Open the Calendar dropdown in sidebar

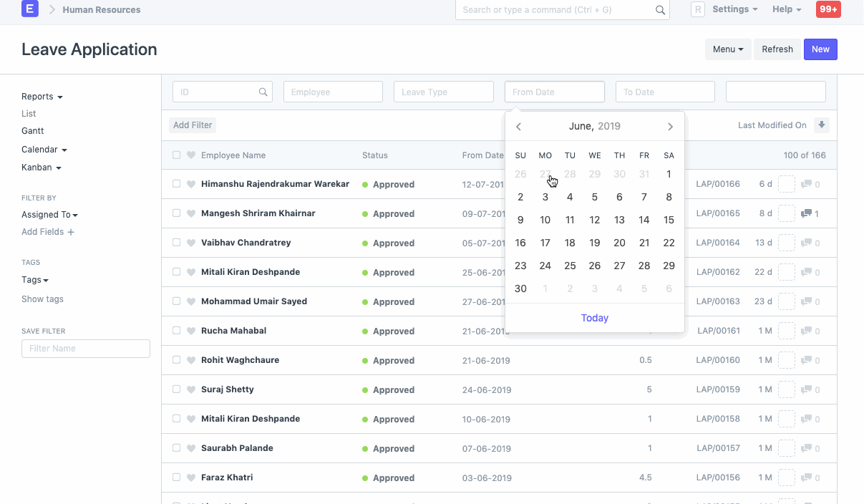point(44,149)
